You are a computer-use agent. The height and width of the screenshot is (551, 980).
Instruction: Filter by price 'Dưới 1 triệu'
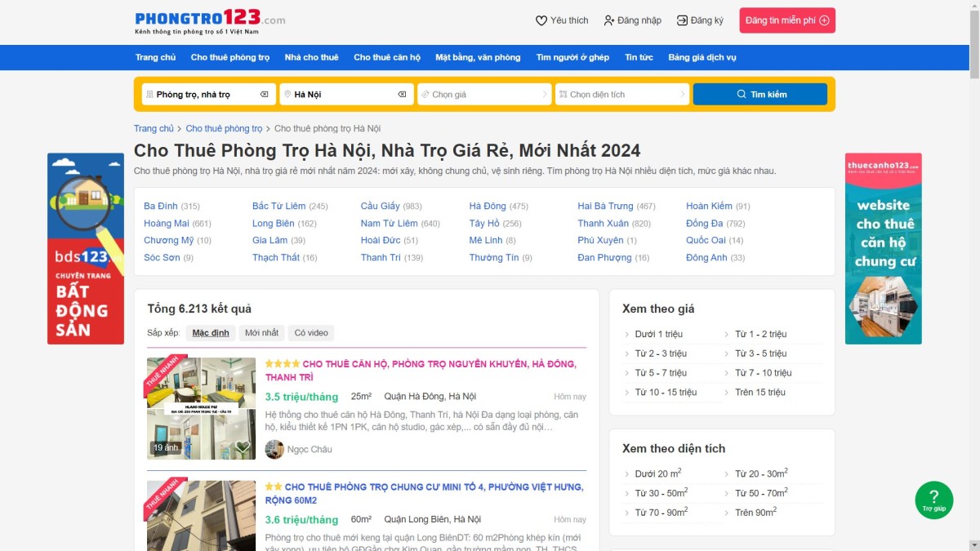pos(659,334)
